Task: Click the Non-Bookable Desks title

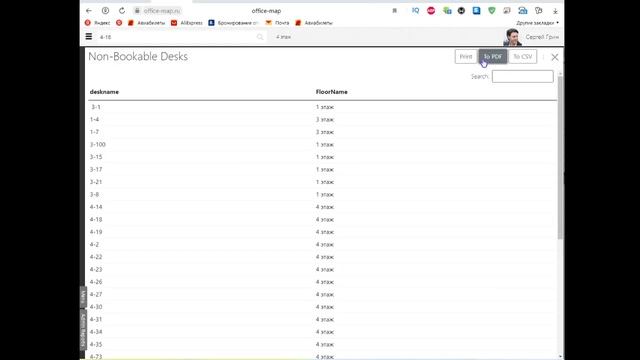Action: point(138,56)
